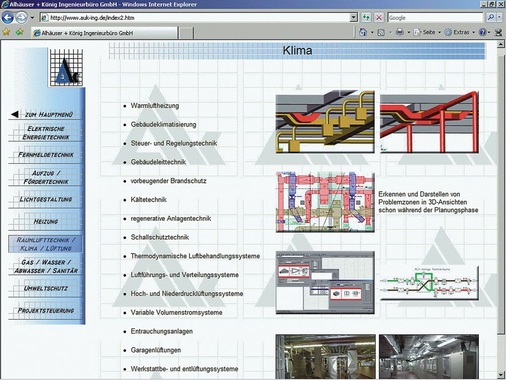
Task: Click the browser Back arrow button
Action: (8, 18)
